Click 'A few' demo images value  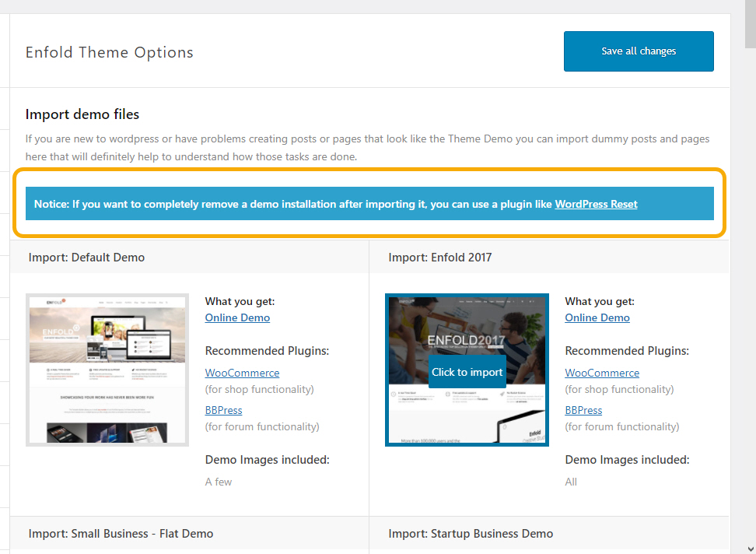pos(219,482)
